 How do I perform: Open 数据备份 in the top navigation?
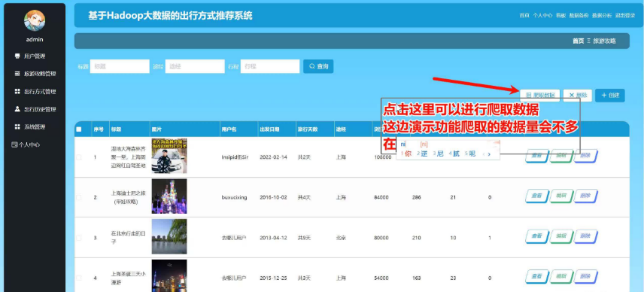click(x=579, y=16)
